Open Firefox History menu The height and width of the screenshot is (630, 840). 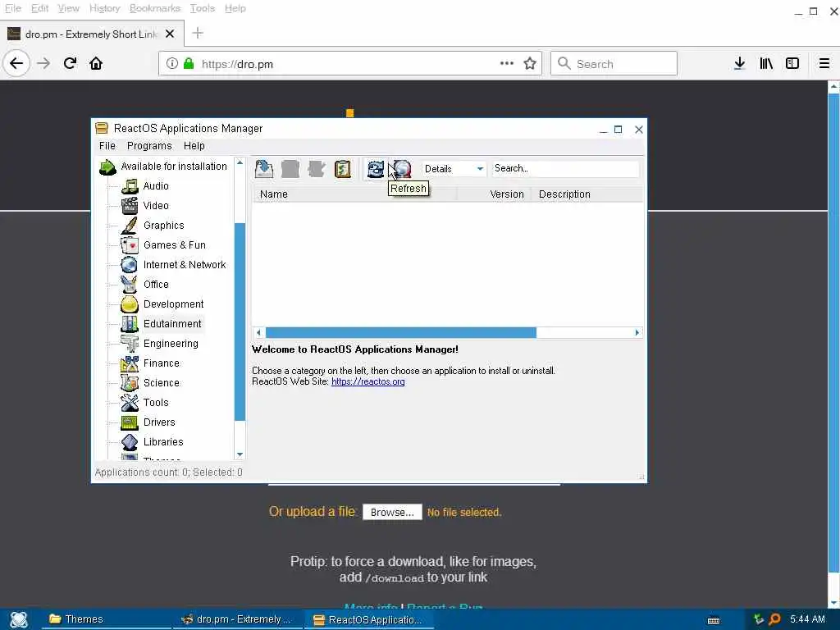click(x=104, y=8)
